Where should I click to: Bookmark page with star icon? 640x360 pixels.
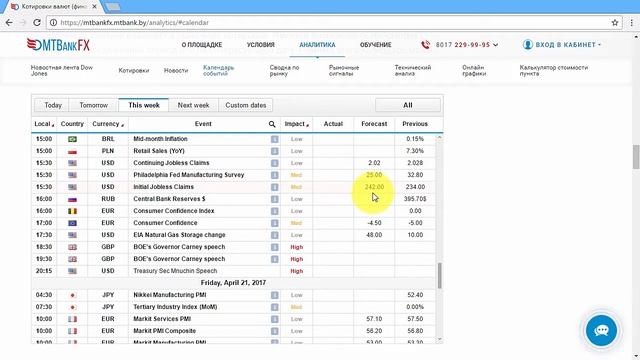pos(615,22)
